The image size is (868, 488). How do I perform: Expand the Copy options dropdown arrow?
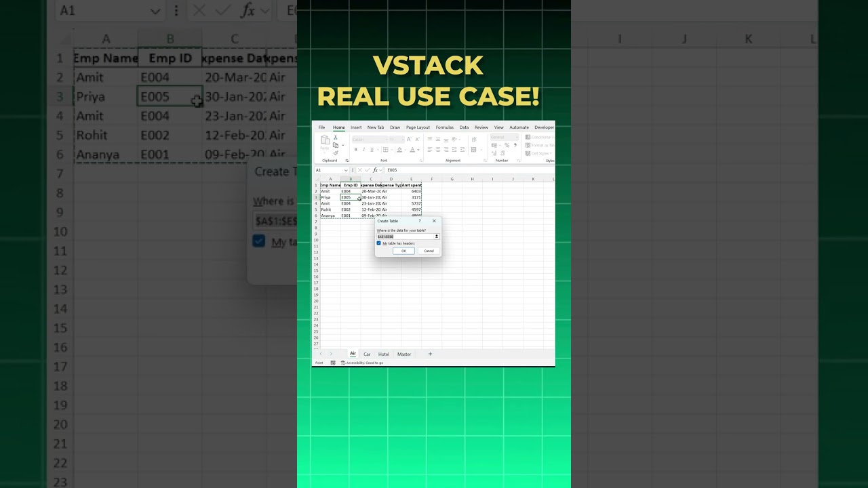343,145
